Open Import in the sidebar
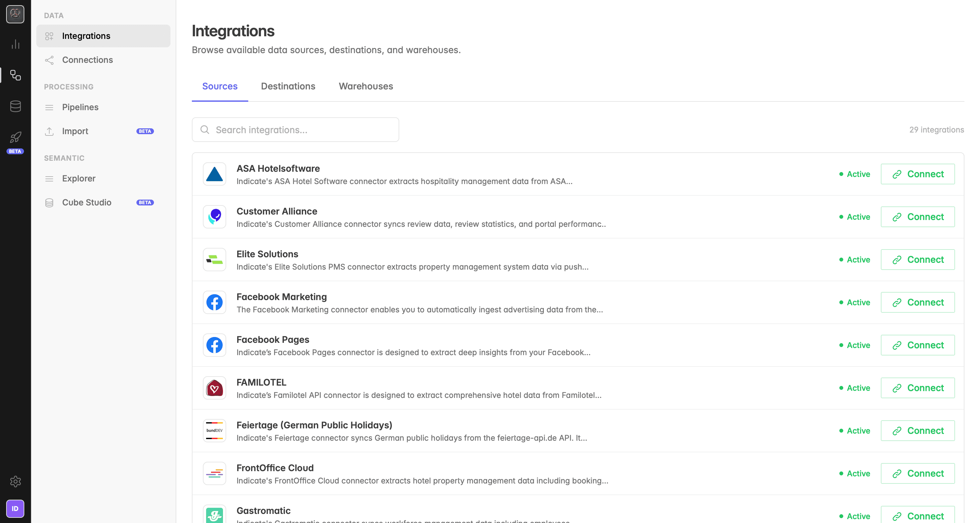Screen dimensions: 980x523 tap(103, 131)
